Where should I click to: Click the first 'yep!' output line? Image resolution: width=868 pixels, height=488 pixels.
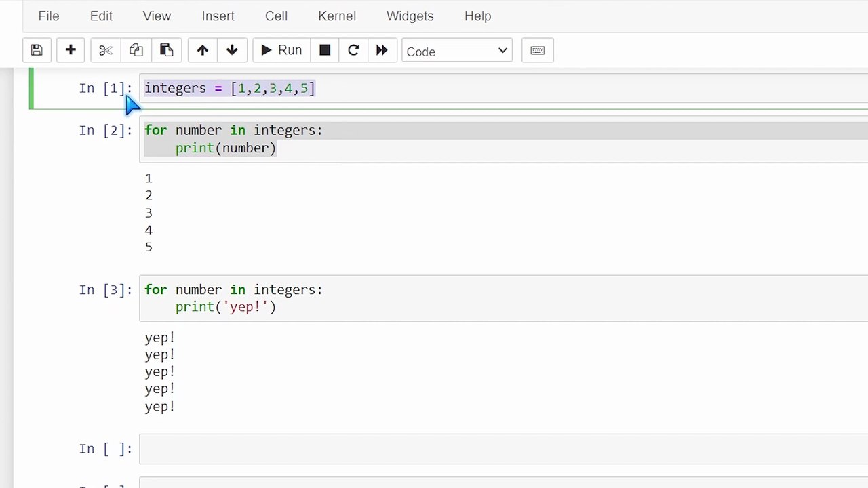[160, 338]
